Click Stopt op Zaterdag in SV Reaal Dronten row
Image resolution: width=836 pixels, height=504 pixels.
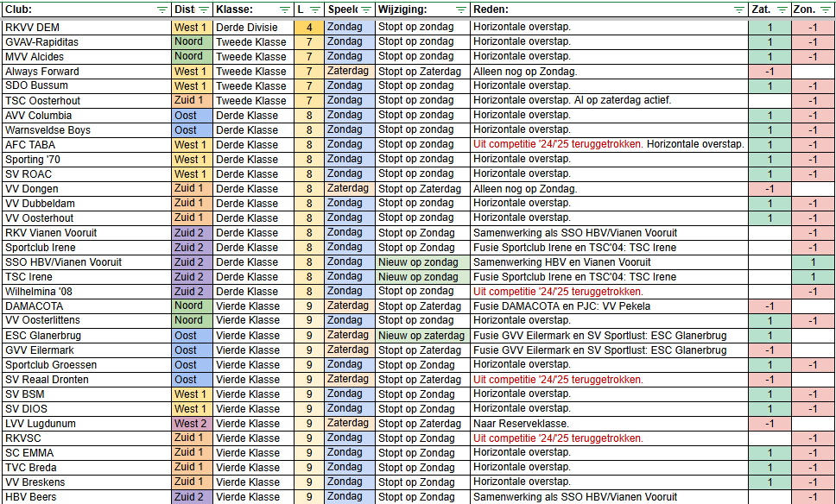tap(423, 380)
